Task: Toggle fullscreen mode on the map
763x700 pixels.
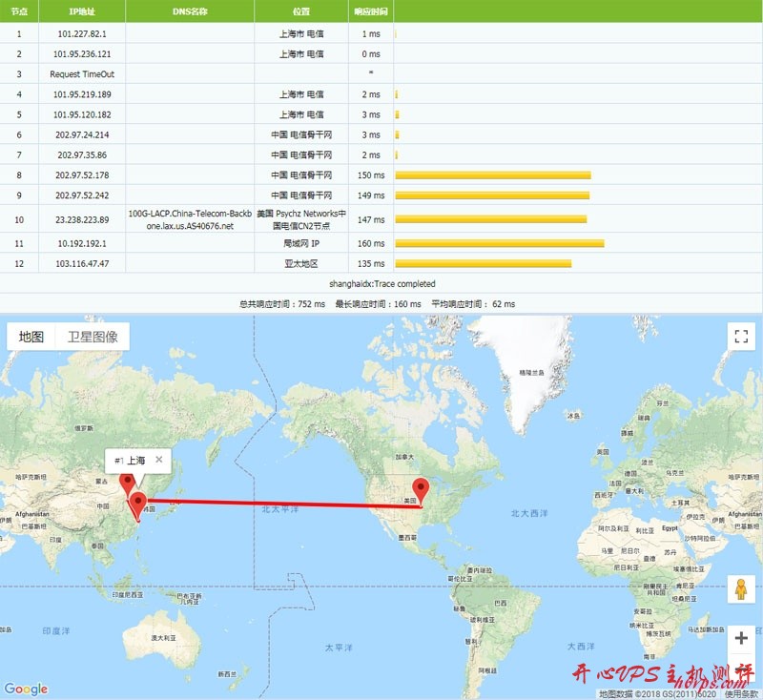Action: 739,336
